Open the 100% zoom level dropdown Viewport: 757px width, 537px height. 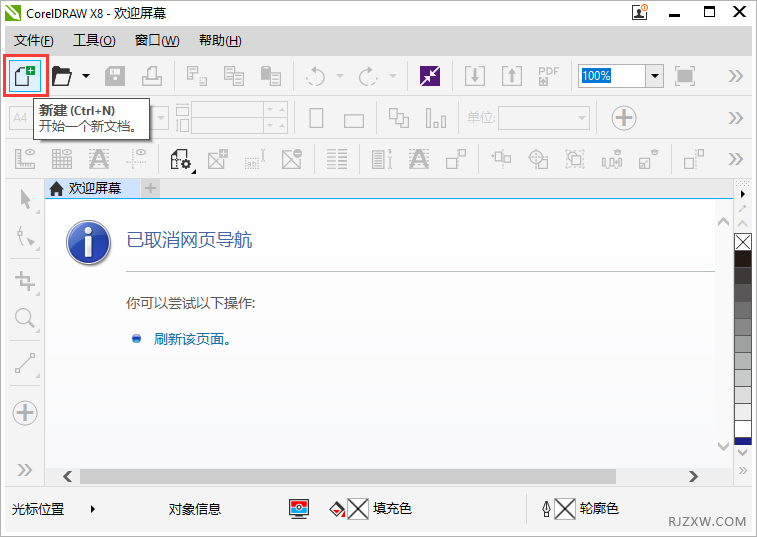coord(655,76)
